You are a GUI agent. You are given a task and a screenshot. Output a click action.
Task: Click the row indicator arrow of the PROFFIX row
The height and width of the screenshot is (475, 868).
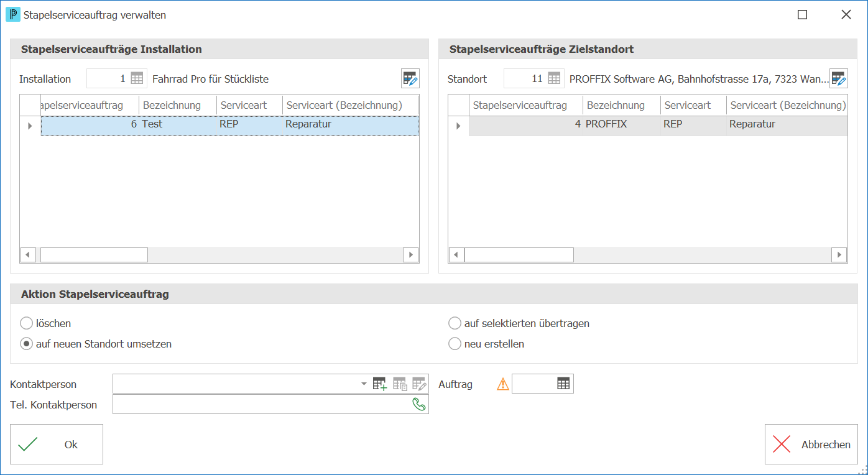(x=459, y=125)
